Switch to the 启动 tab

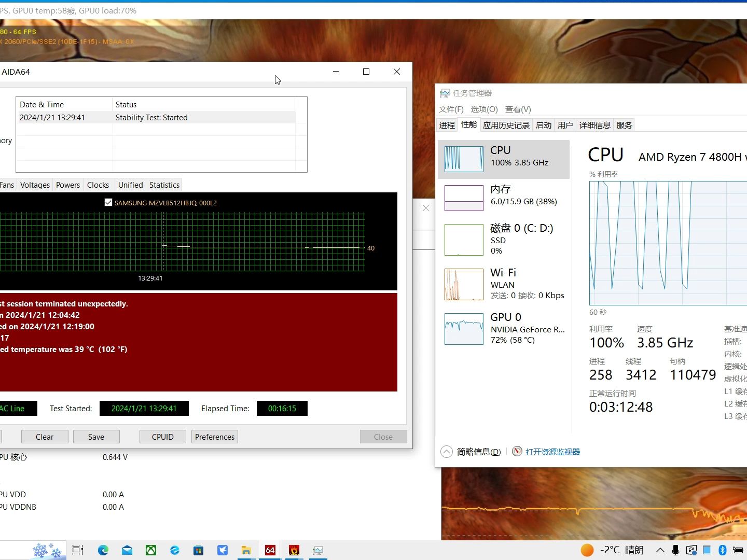543,125
